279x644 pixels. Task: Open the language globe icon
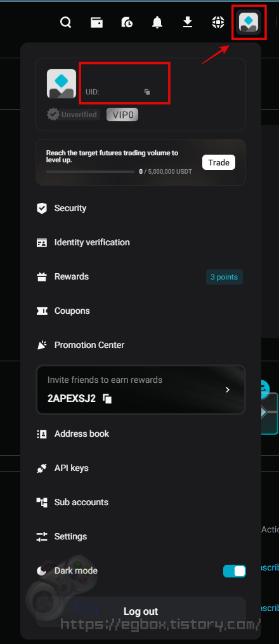218,22
